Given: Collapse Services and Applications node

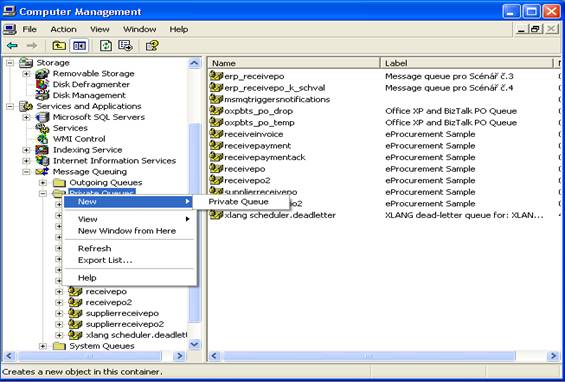Looking at the screenshot, I should pos(10,106).
